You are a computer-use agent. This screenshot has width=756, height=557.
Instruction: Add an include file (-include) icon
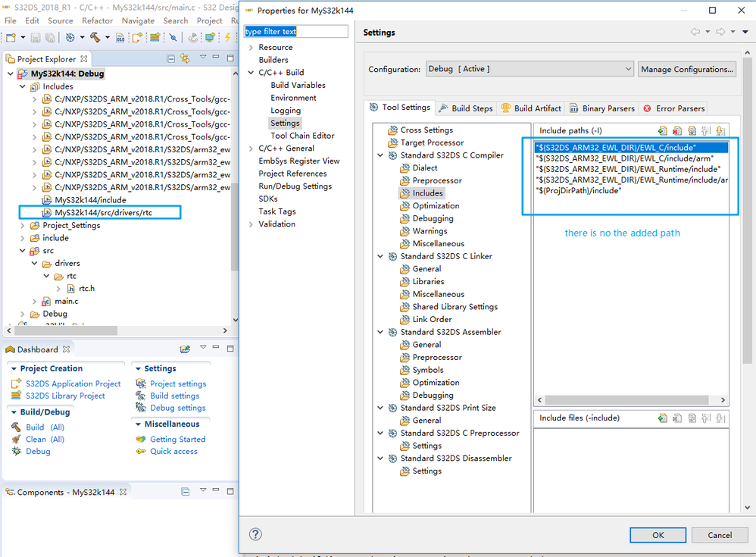[x=663, y=418]
